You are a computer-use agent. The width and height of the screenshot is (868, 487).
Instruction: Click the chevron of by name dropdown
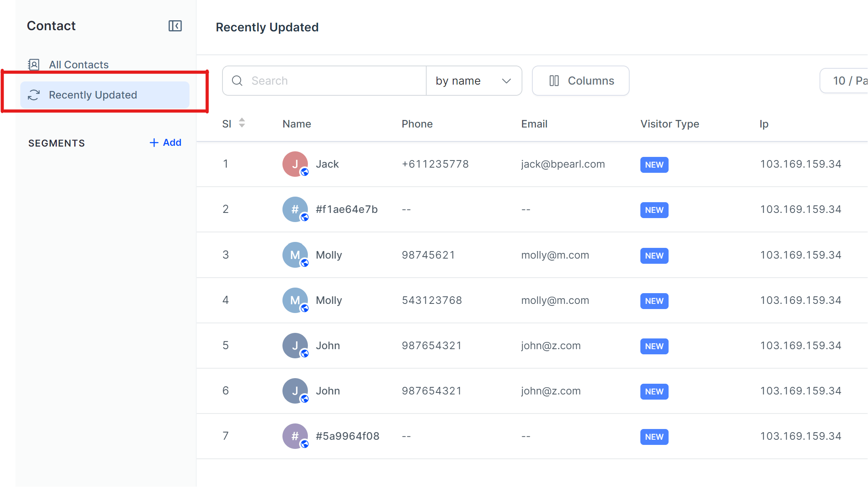click(506, 81)
